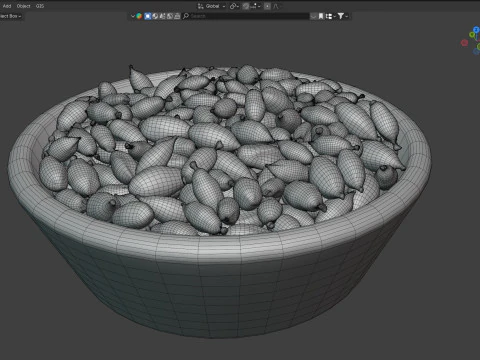Open the Add menu
This screenshot has width=480, height=360.
(x=7, y=6)
